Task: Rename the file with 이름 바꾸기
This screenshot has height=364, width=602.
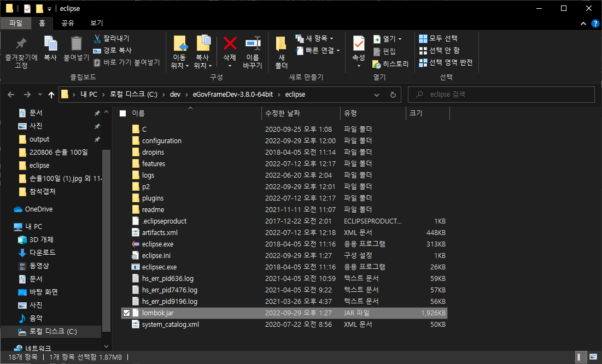Action: point(253,52)
